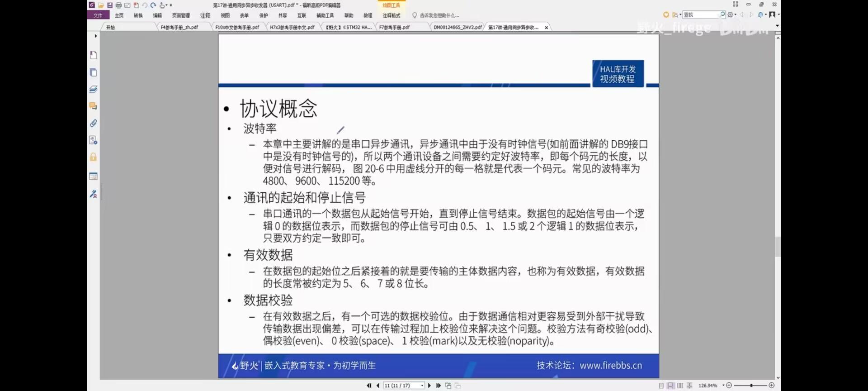Open the 转换 Convert ribbon tab
868x391 pixels.
tap(138, 15)
